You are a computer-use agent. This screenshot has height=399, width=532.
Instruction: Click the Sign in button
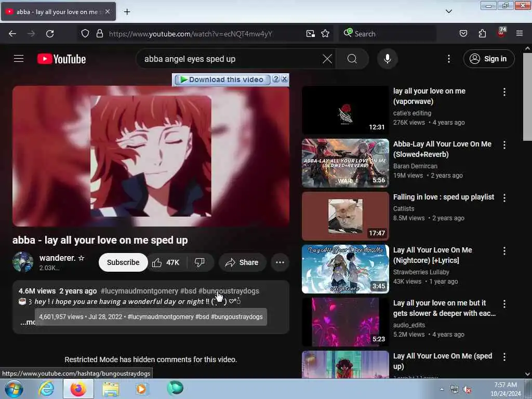tap(489, 59)
